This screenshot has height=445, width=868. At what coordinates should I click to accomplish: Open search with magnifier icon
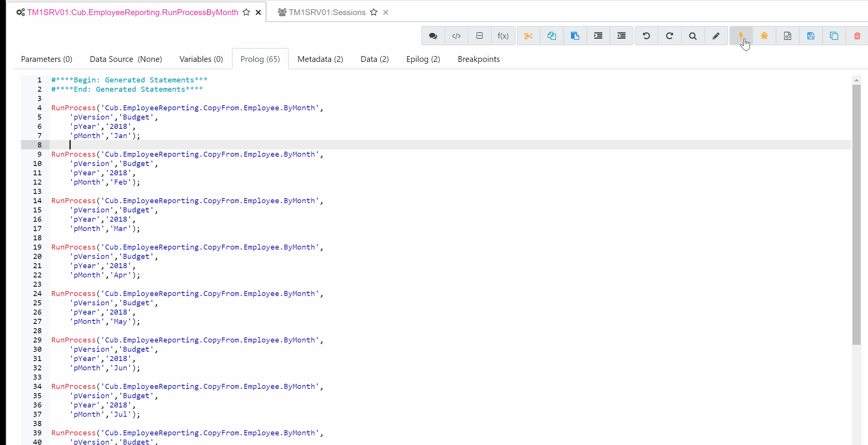(x=693, y=36)
